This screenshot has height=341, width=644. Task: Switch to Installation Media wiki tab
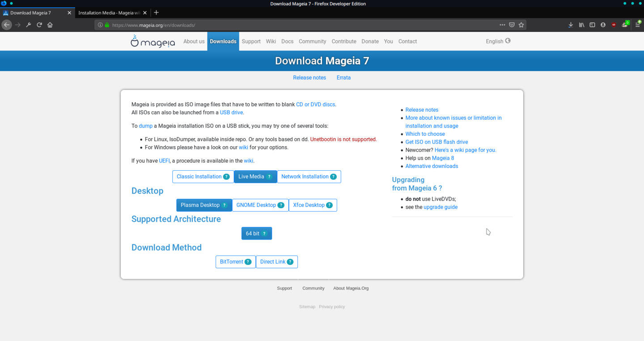(109, 13)
